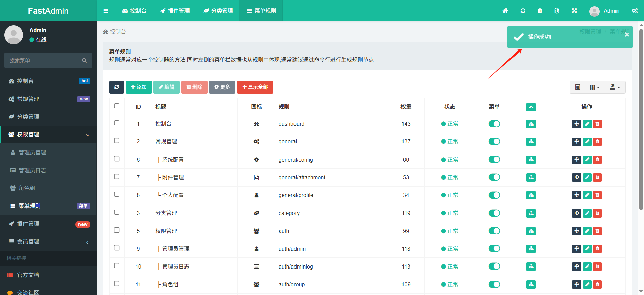Screen dimensions: 644x295
Task: Open the export dropdown in table toolbar
Action: [x=615, y=87]
